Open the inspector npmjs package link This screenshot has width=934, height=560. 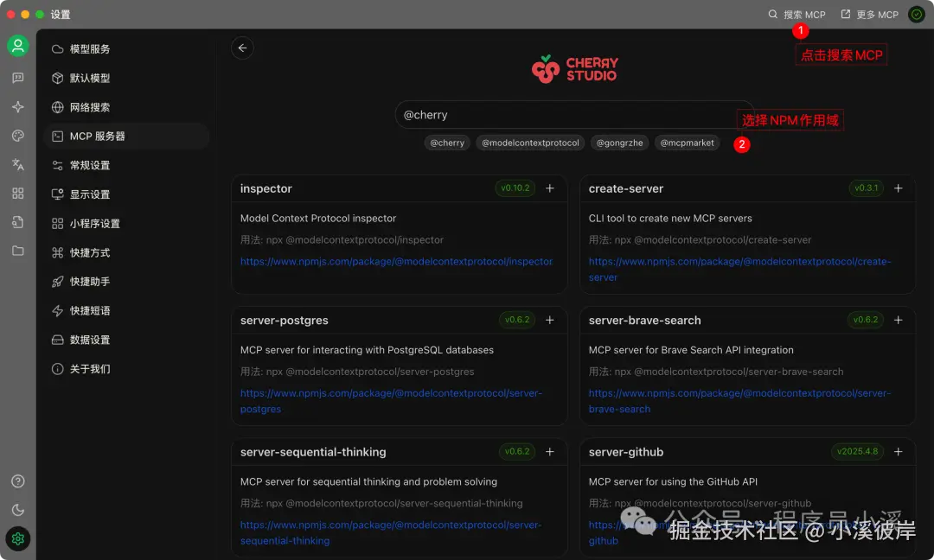[x=396, y=261]
